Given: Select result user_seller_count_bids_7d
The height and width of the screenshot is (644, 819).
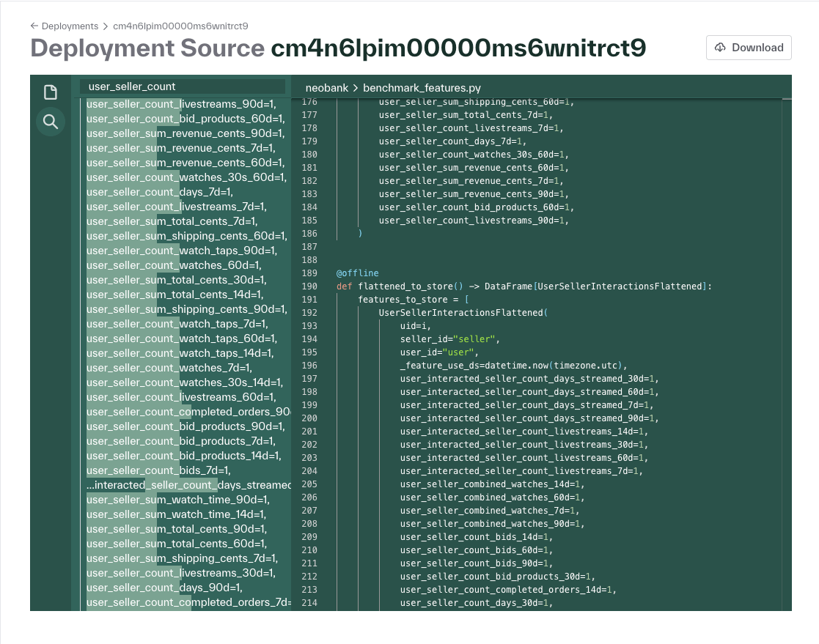Looking at the screenshot, I should pos(158,470).
